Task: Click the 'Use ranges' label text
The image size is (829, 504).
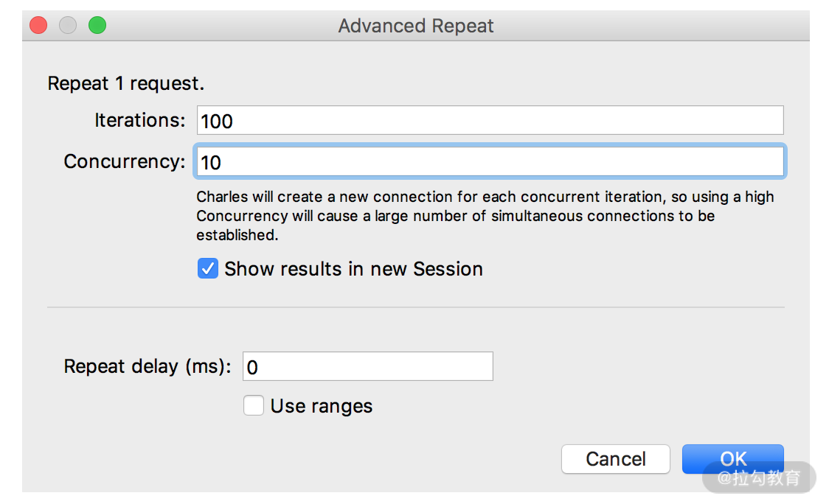Action: (322, 406)
